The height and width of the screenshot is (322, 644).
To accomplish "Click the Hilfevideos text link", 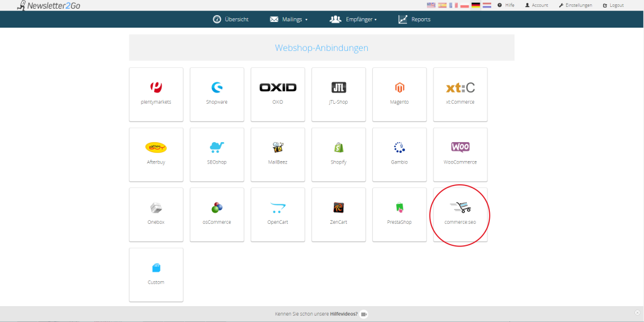I will 344,314.
